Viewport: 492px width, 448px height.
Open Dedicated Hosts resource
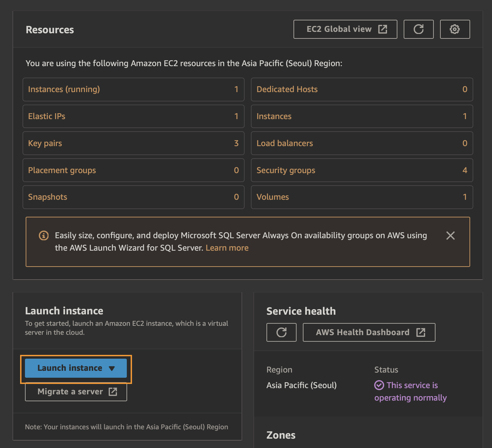pos(362,89)
